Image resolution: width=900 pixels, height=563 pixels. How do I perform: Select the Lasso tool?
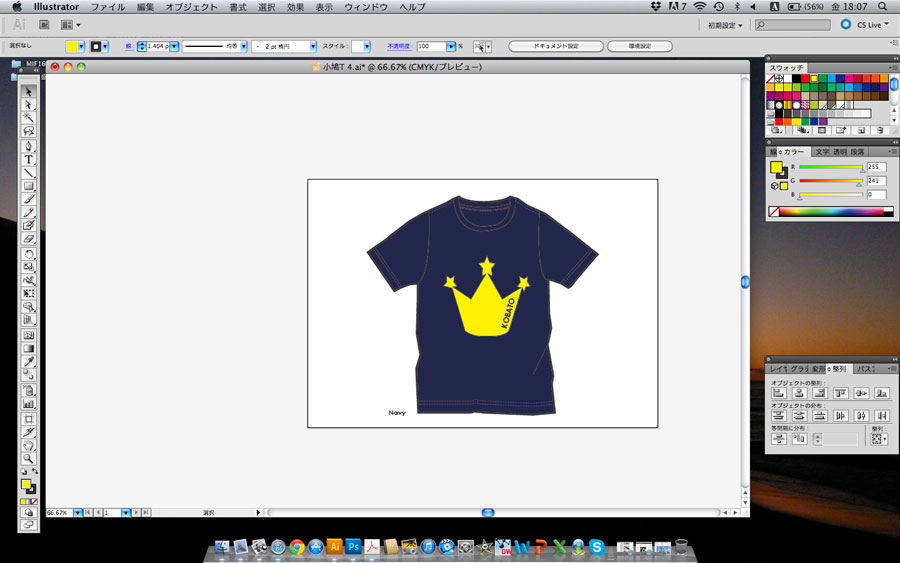[28, 131]
